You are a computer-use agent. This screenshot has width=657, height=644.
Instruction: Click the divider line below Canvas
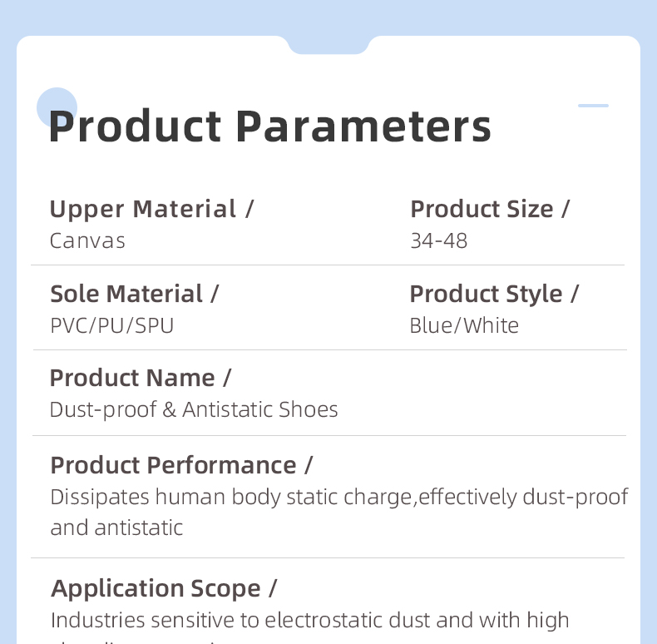pyautogui.click(x=328, y=265)
